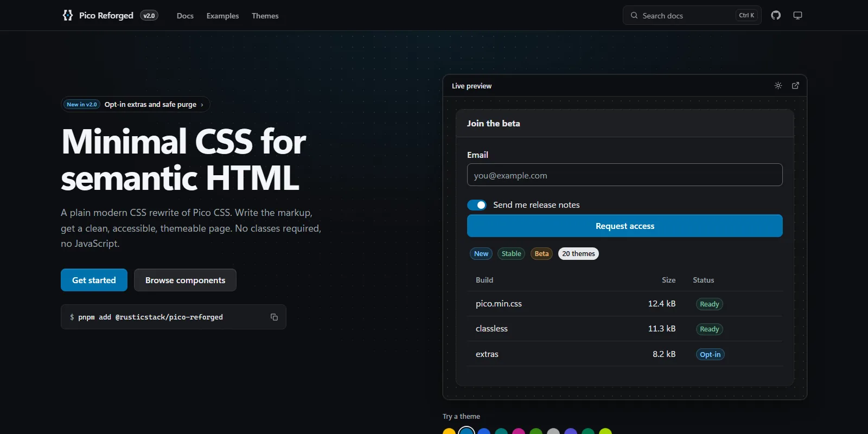The height and width of the screenshot is (434, 868).
Task: Click the Opt-in status badge
Action: [710, 354]
